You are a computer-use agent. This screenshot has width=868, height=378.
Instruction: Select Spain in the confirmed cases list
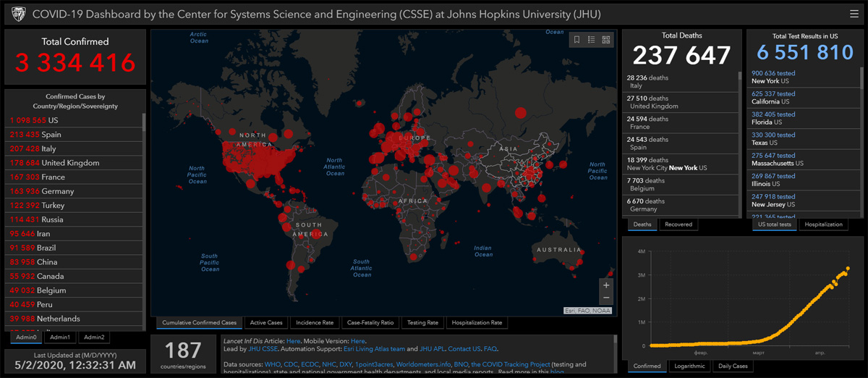[x=75, y=135]
